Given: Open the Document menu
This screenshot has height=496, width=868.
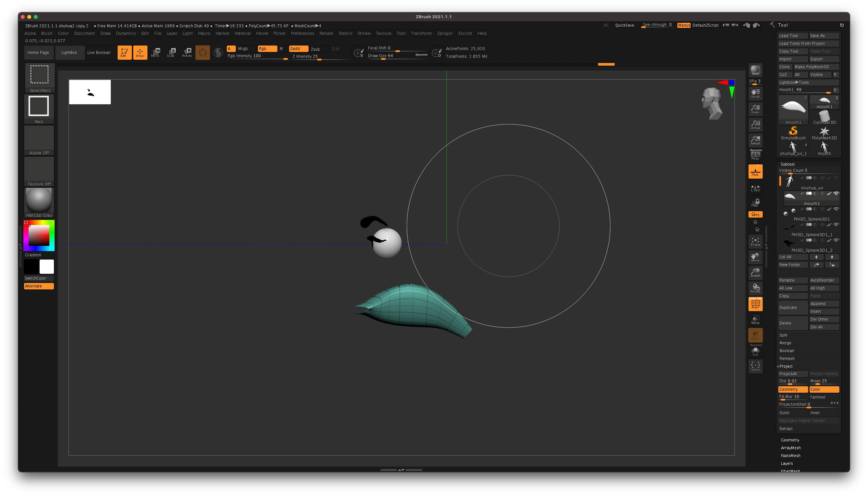Looking at the screenshot, I should coord(84,33).
